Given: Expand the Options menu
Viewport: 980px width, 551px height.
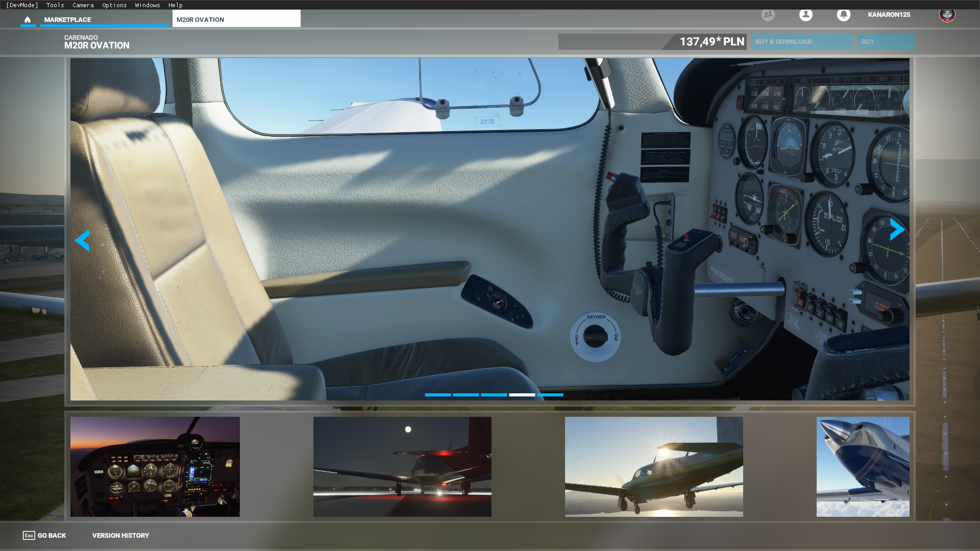Looking at the screenshot, I should click(x=114, y=5).
